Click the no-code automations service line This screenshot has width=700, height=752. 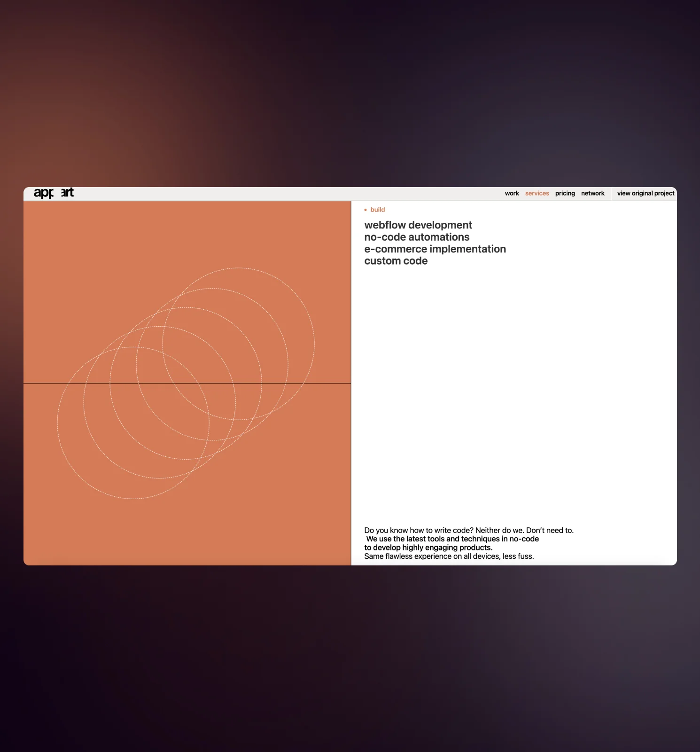click(x=416, y=237)
